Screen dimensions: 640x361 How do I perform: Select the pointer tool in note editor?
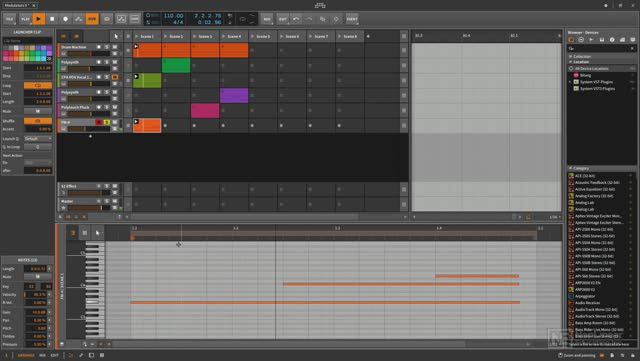point(97,233)
